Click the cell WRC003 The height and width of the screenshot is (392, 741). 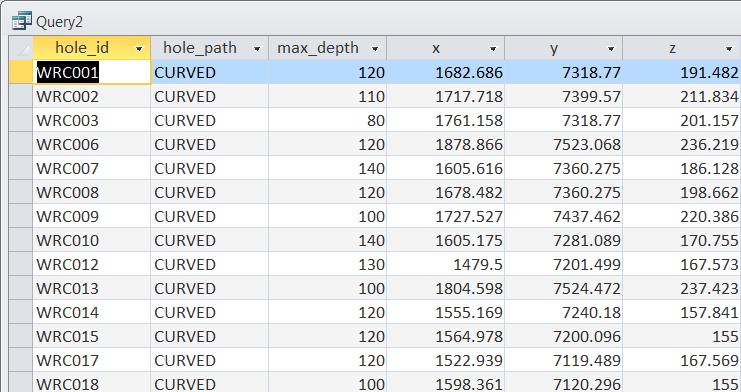(92, 121)
